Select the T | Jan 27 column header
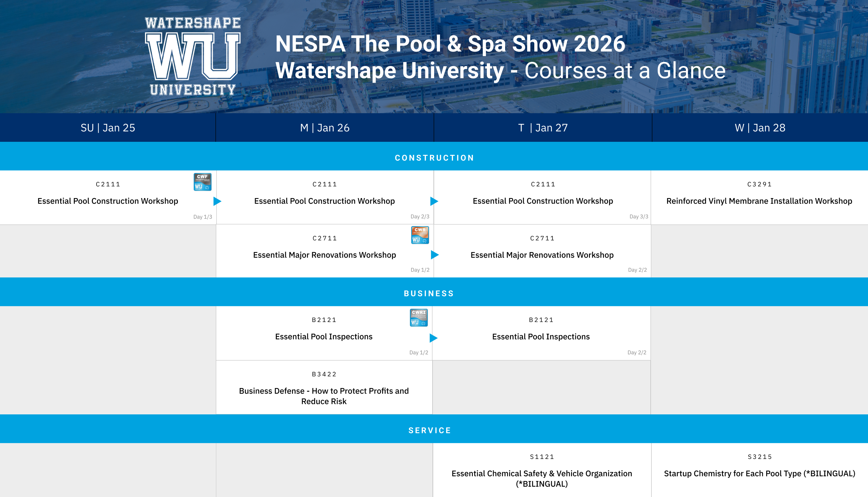The image size is (868, 497). pos(543,128)
